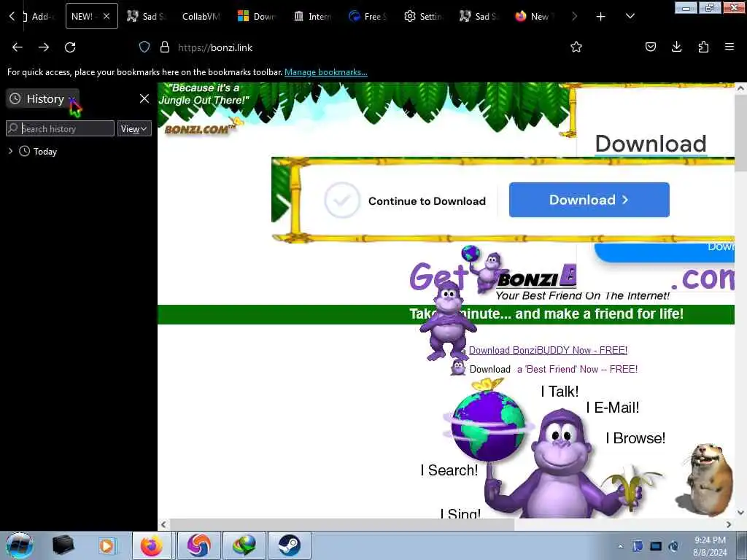Open the tracking protection shield icon
The height and width of the screenshot is (560, 747).
pos(144,47)
